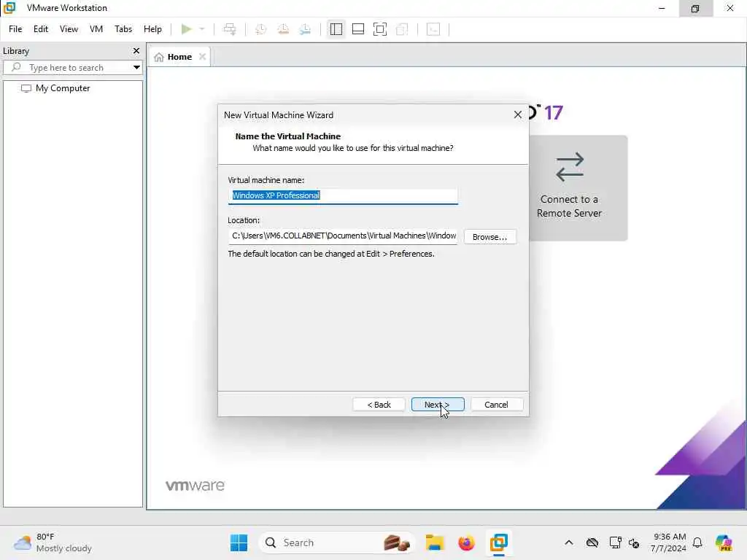Click the Location path field
This screenshot has height=560, width=747.
(343, 236)
